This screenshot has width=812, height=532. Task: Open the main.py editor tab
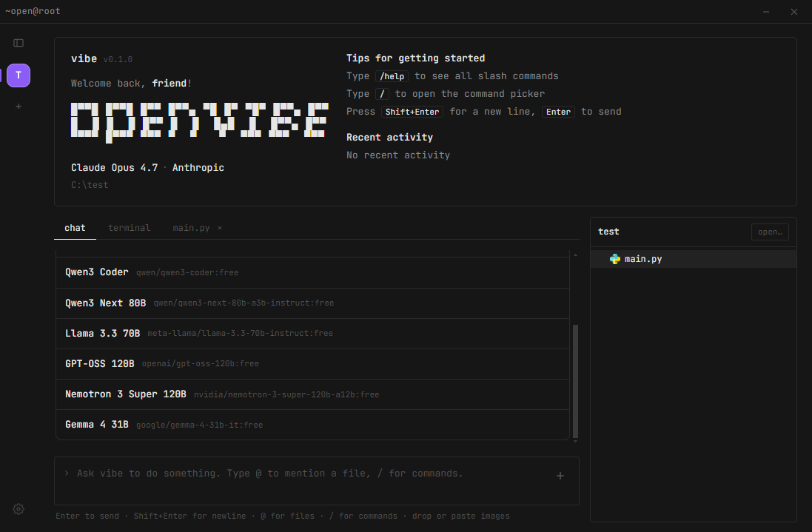coord(191,228)
